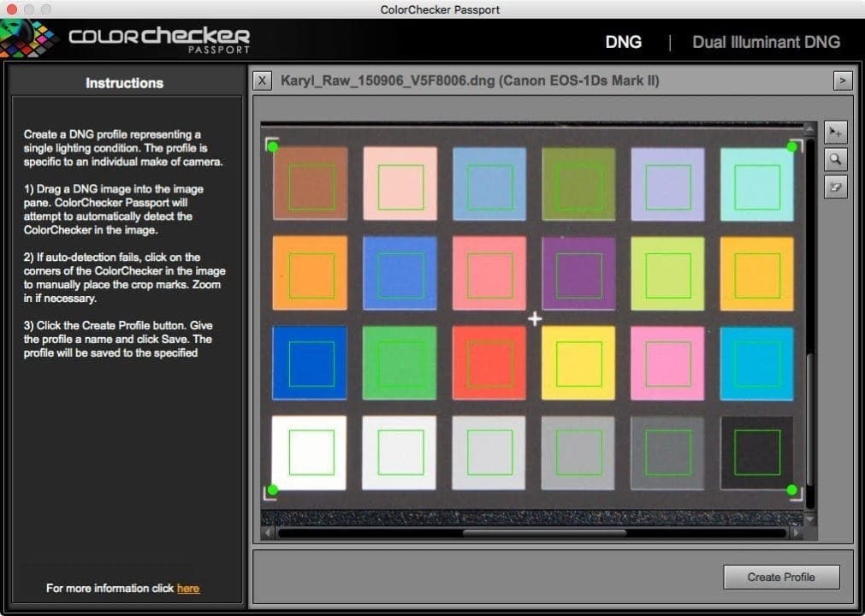Click the horizontal scroll-left arrow
Viewport: 865px width, 616px height.
pos(268,533)
